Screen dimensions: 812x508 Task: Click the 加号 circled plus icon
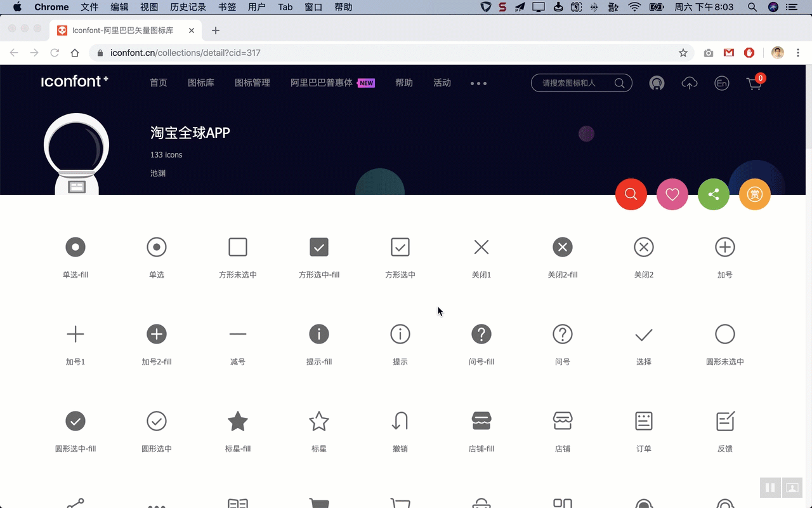(x=725, y=247)
